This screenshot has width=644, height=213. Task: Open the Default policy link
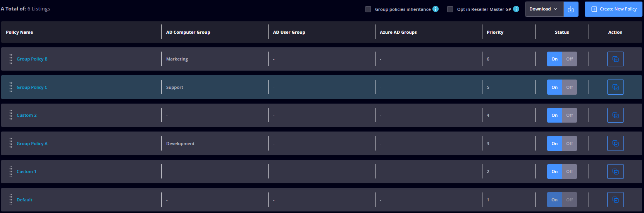[24, 200]
